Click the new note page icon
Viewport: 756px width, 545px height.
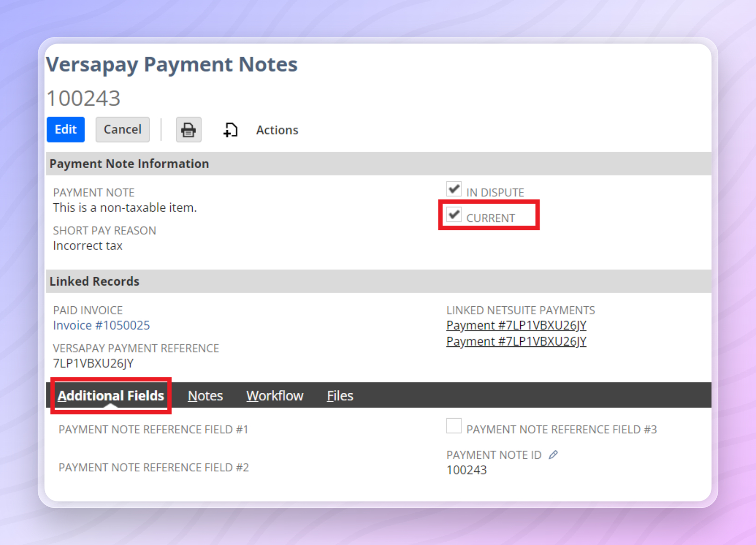click(x=230, y=130)
